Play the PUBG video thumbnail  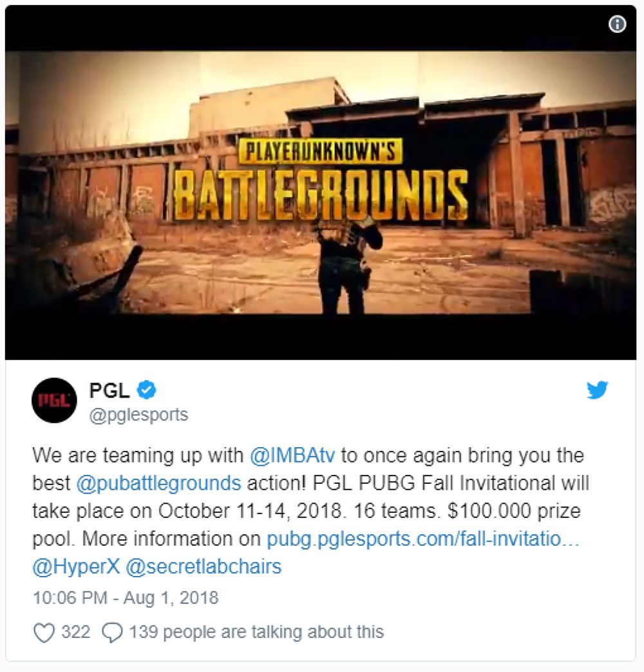point(321,182)
